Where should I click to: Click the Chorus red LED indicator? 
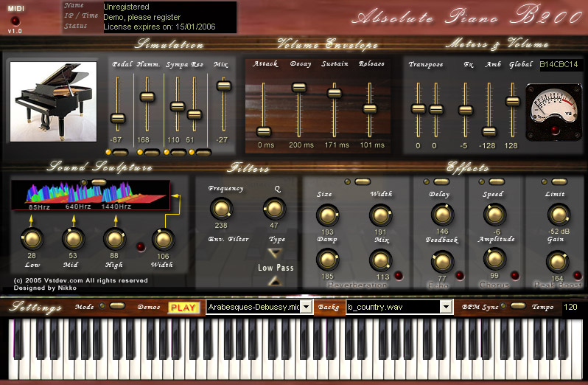click(515, 276)
